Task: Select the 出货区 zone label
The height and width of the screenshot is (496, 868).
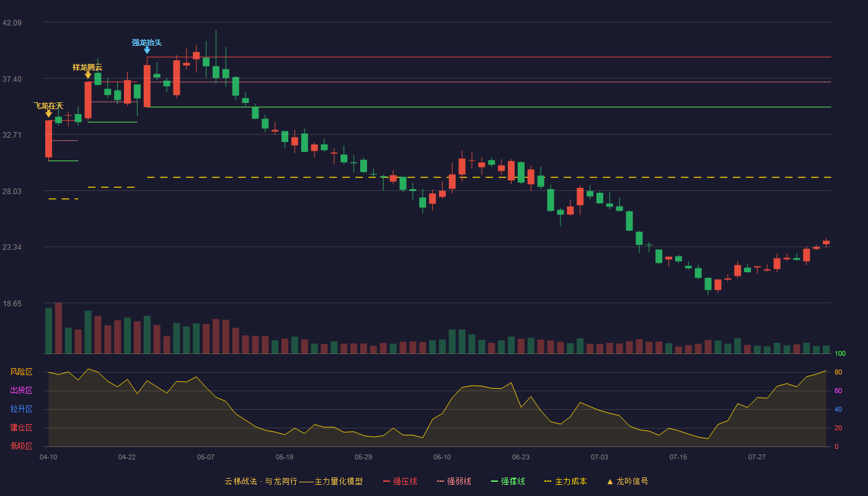Action: click(21, 391)
